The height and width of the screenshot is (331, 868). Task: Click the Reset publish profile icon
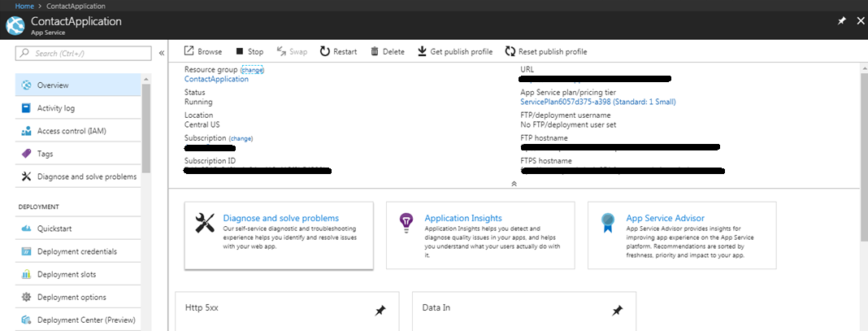tap(510, 51)
